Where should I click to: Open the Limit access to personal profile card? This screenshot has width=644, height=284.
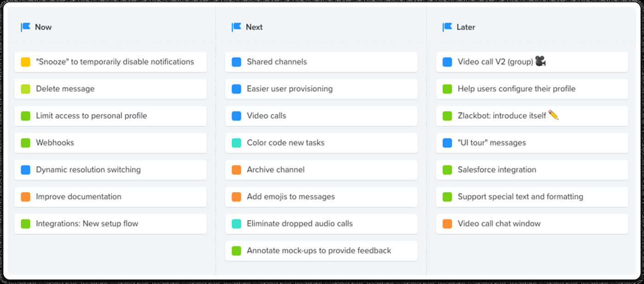pyautogui.click(x=110, y=116)
